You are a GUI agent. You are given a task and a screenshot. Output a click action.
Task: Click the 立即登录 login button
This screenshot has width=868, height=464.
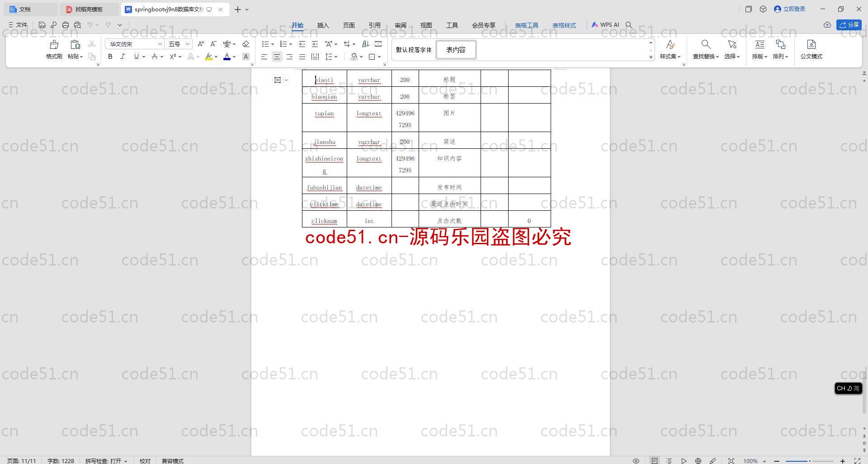pyautogui.click(x=790, y=9)
